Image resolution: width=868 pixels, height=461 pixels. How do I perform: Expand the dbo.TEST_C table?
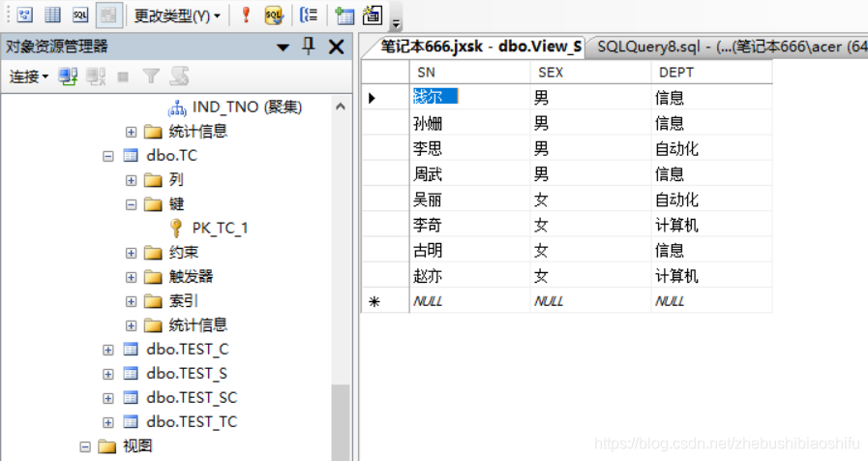point(108,351)
